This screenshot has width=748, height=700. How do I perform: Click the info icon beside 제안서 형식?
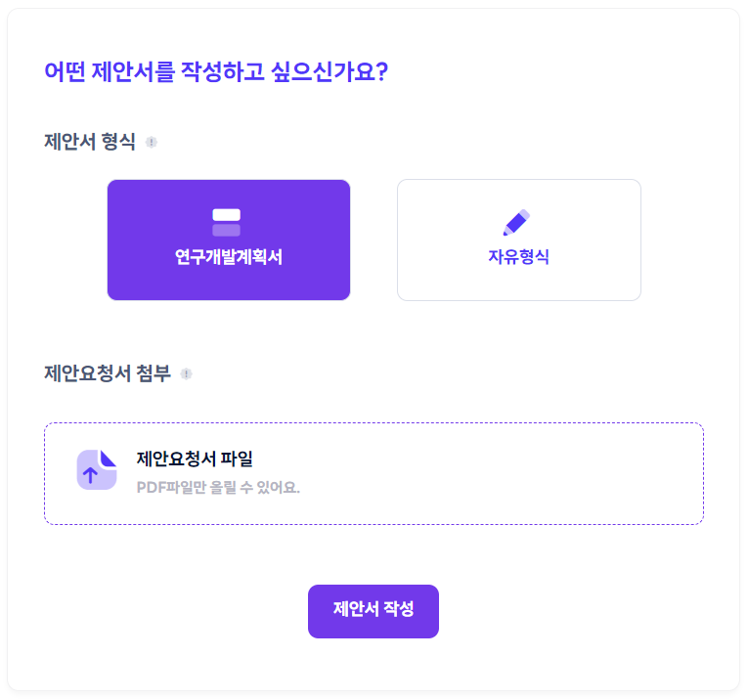coord(152,142)
